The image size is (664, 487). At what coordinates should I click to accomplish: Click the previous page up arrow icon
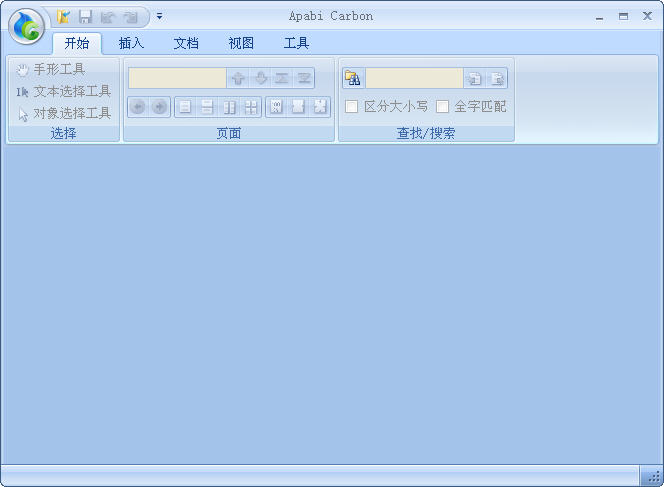[238, 78]
